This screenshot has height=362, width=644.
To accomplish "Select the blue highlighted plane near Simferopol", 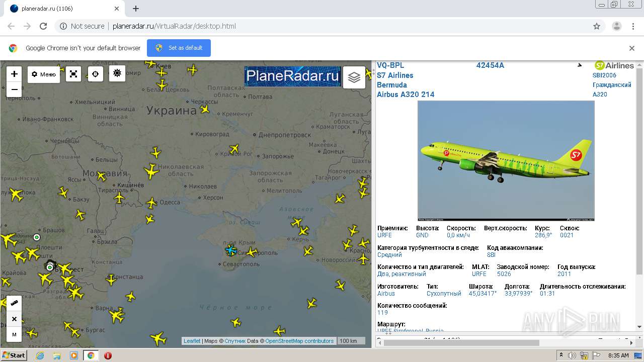I will (231, 250).
